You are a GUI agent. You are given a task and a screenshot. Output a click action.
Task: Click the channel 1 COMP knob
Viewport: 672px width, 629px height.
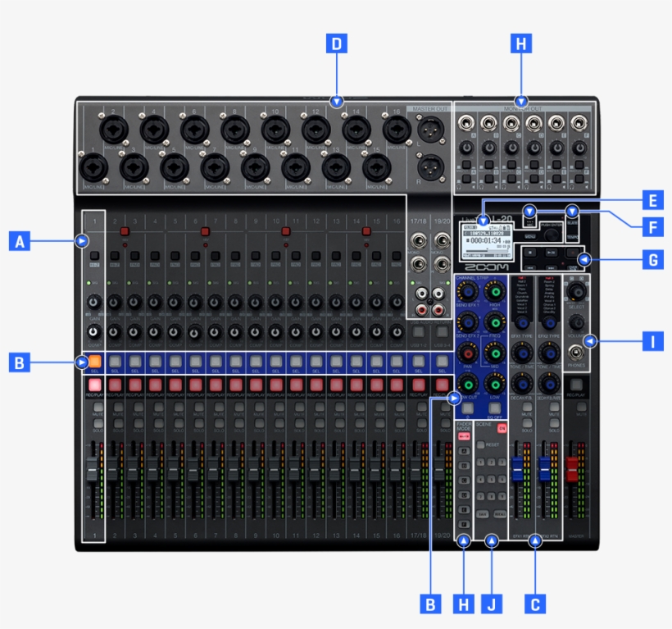tap(94, 331)
